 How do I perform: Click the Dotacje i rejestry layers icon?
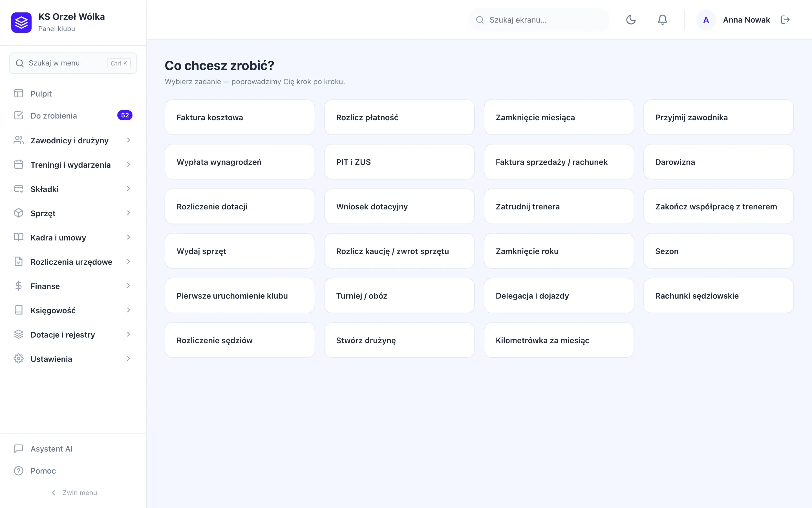[x=18, y=334]
